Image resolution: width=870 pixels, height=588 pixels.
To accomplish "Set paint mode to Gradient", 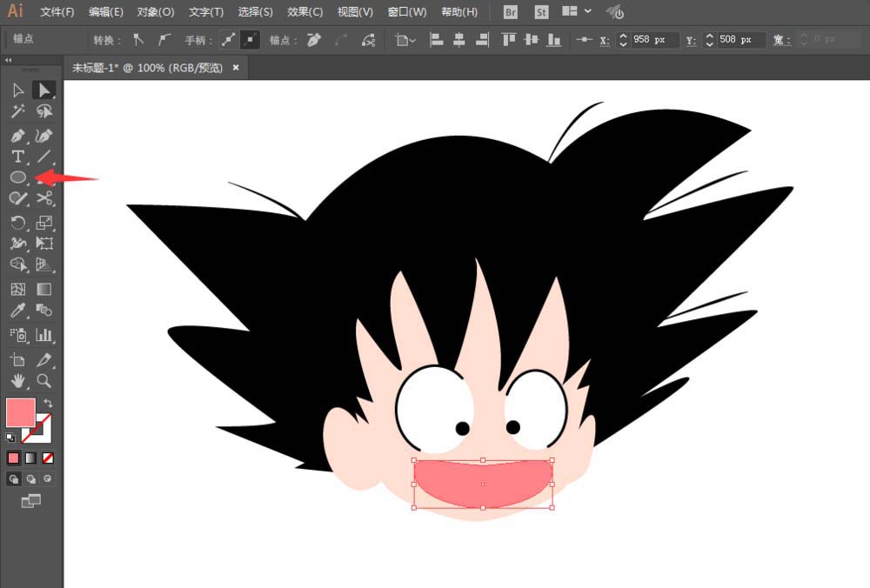I will point(30,458).
